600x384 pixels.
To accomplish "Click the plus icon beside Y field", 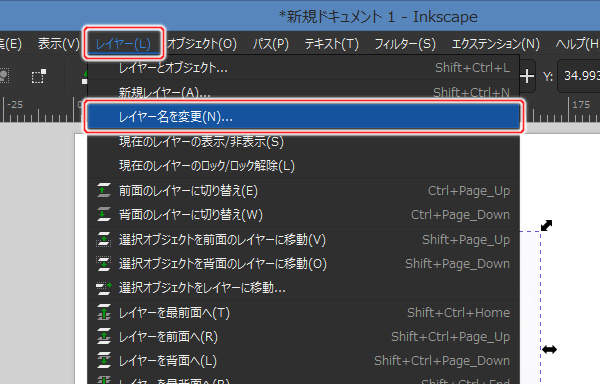I will tap(527, 76).
